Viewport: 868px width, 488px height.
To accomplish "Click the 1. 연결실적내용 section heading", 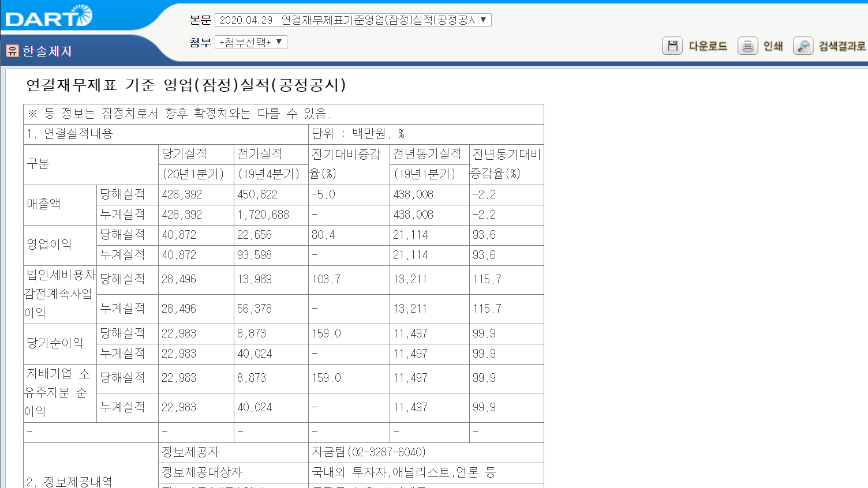I will coord(70,134).
